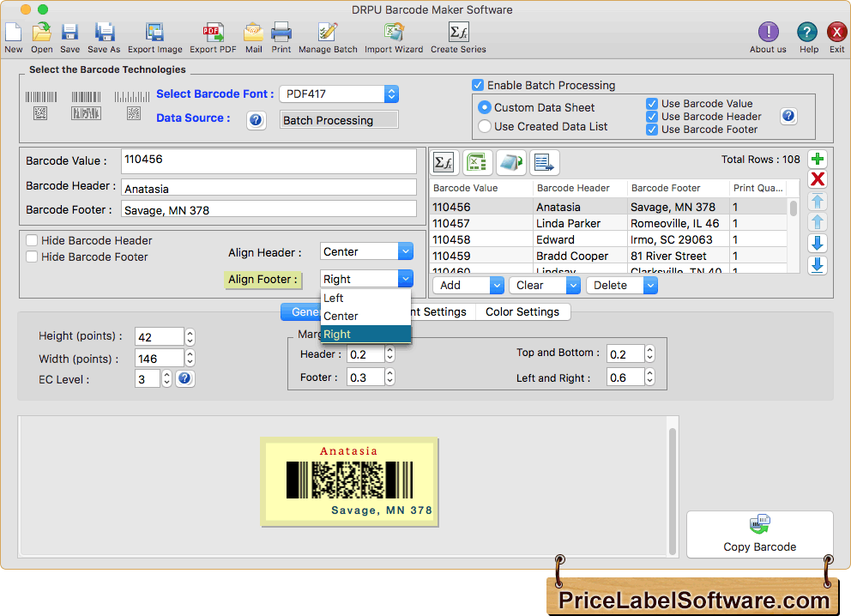This screenshot has width=851, height=616.
Task: Open the About us icon
Action: pyautogui.click(x=768, y=33)
